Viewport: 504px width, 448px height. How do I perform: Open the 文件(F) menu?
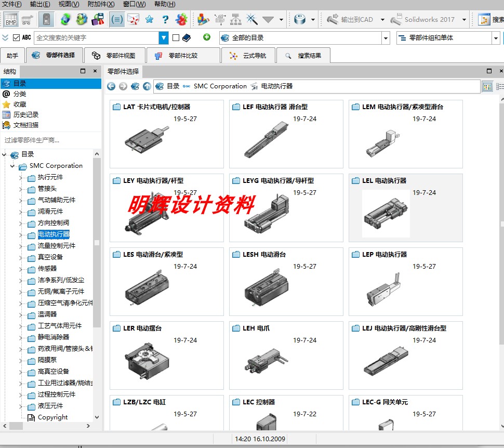pos(12,4)
